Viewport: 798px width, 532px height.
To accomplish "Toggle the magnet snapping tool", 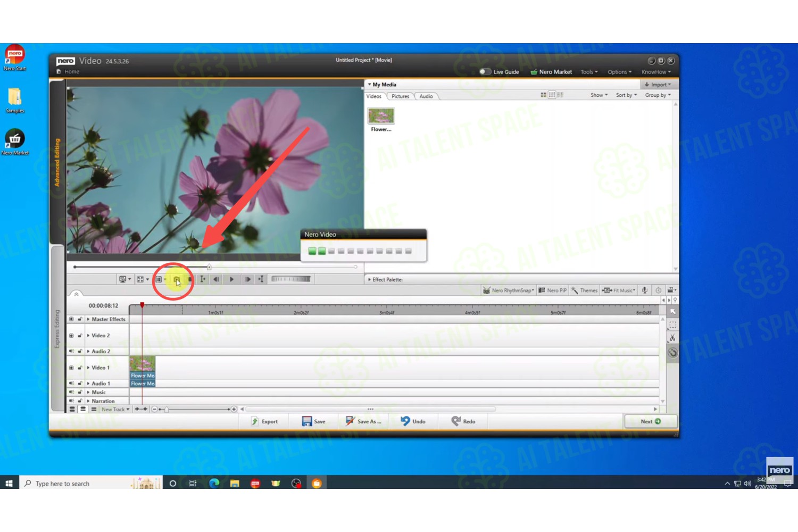I will tap(673, 353).
